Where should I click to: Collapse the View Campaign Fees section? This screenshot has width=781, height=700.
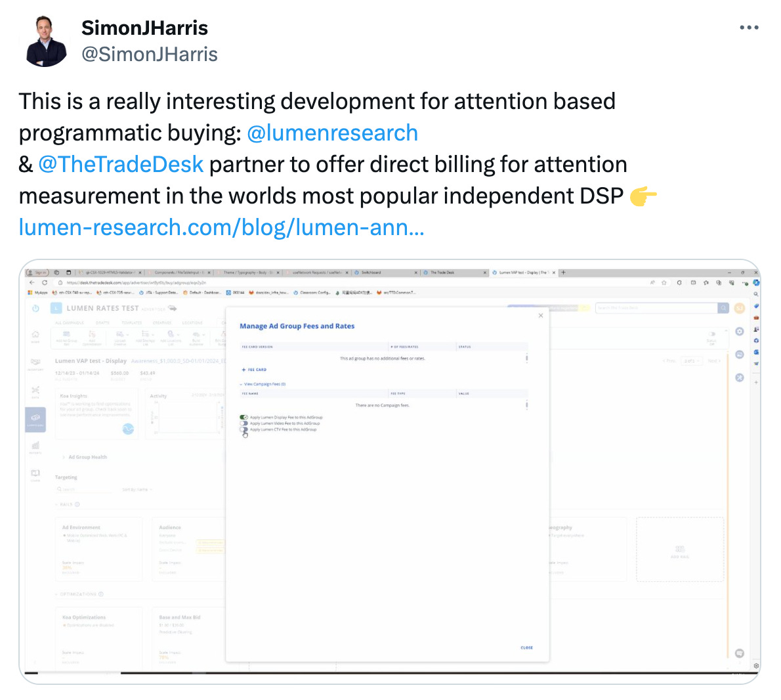coord(263,384)
